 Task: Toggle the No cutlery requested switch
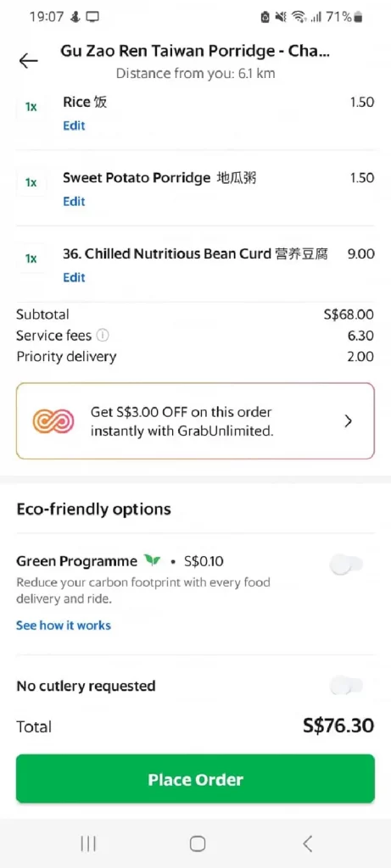(x=347, y=686)
